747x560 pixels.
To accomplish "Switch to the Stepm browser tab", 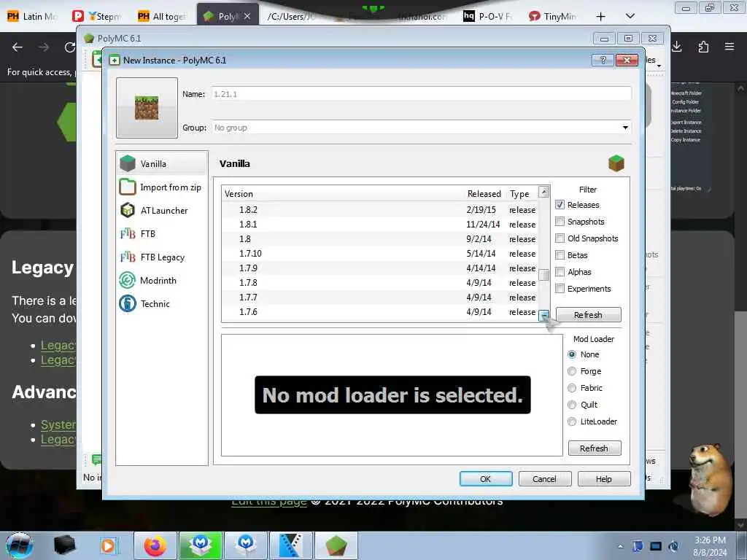I will (98, 16).
